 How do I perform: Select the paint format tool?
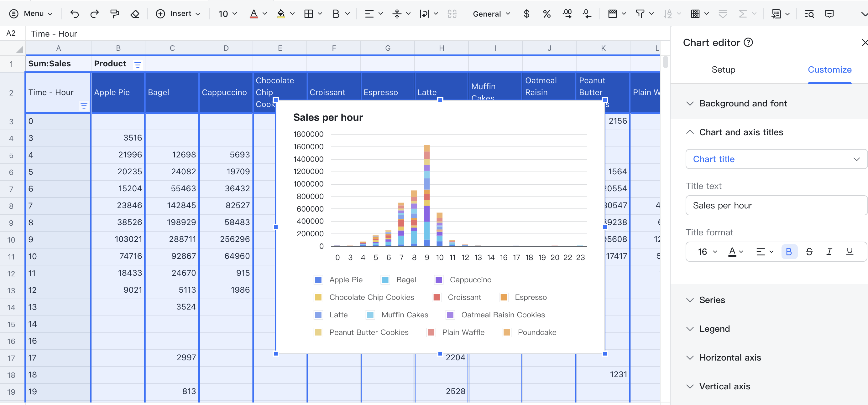pyautogui.click(x=115, y=14)
